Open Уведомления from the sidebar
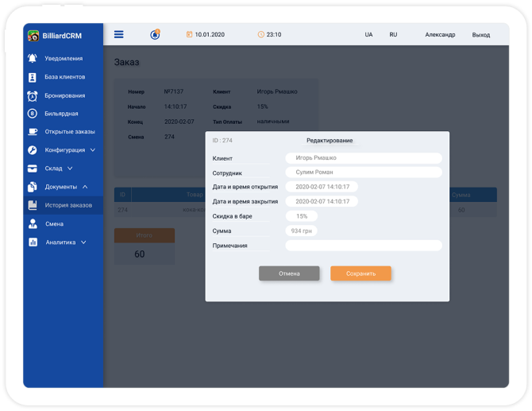The image size is (532, 411). pyautogui.click(x=63, y=58)
